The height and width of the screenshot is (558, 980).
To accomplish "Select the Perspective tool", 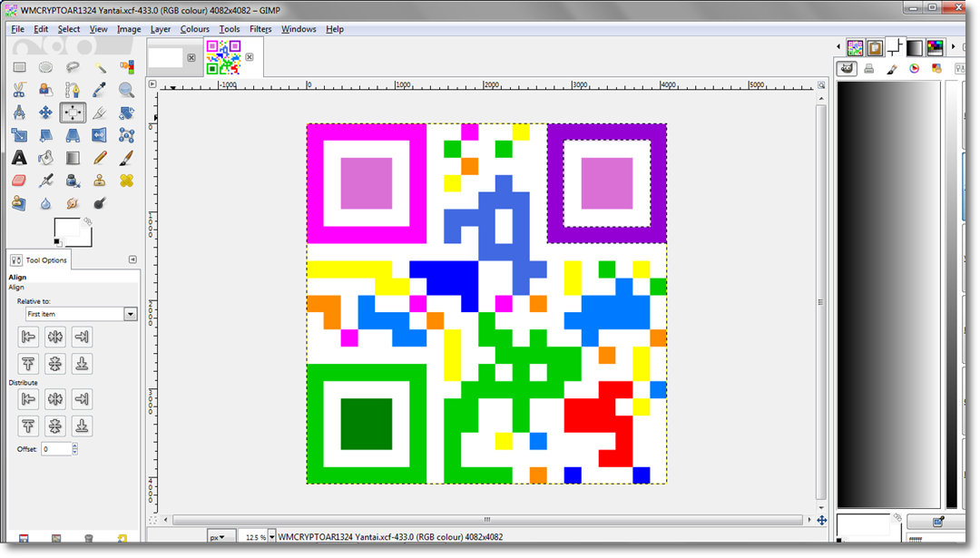I will pyautogui.click(x=73, y=135).
